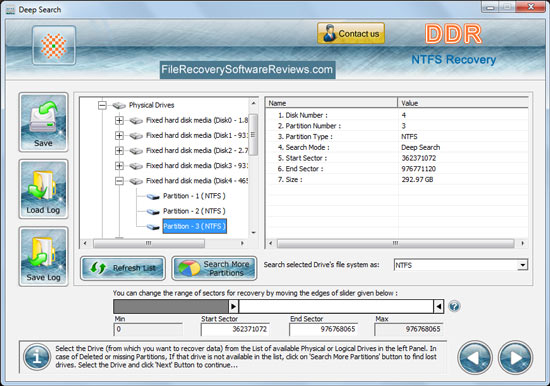The width and height of the screenshot is (550, 386).
Task: Open the blue help question mark icon
Action: click(454, 306)
